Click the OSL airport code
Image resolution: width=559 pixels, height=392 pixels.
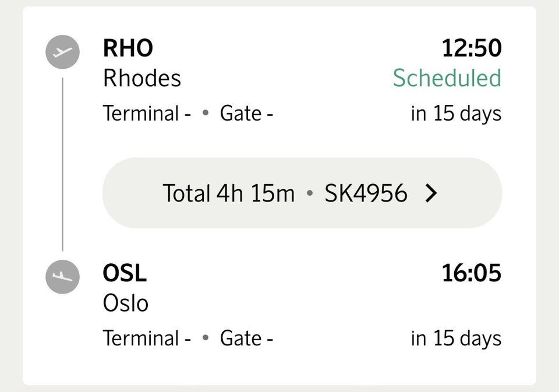point(125,273)
